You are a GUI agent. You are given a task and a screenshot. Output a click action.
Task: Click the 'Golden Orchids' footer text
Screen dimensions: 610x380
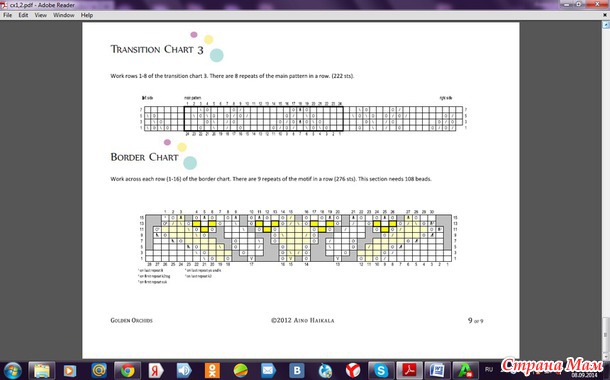click(x=131, y=320)
